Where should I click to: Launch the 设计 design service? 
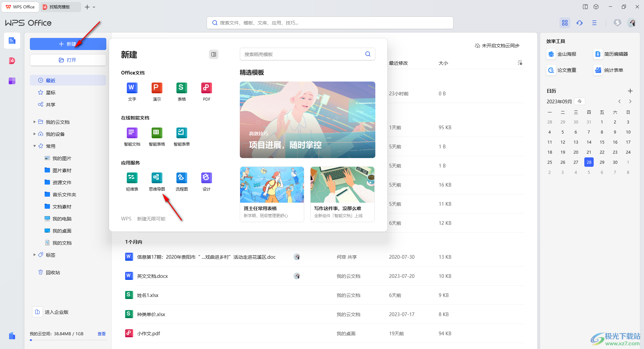pyautogui.click(x=206, y=182)
